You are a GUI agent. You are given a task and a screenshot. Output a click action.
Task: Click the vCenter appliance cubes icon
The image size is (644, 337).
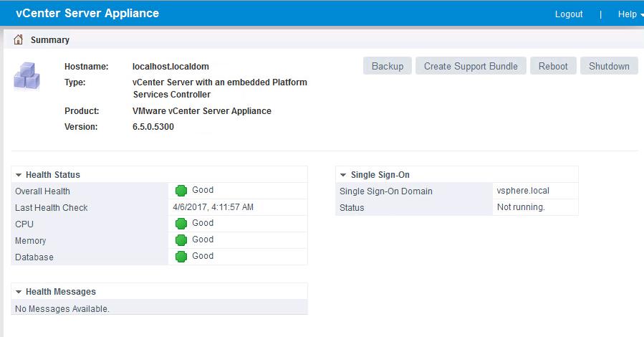[x=27, y=75]
